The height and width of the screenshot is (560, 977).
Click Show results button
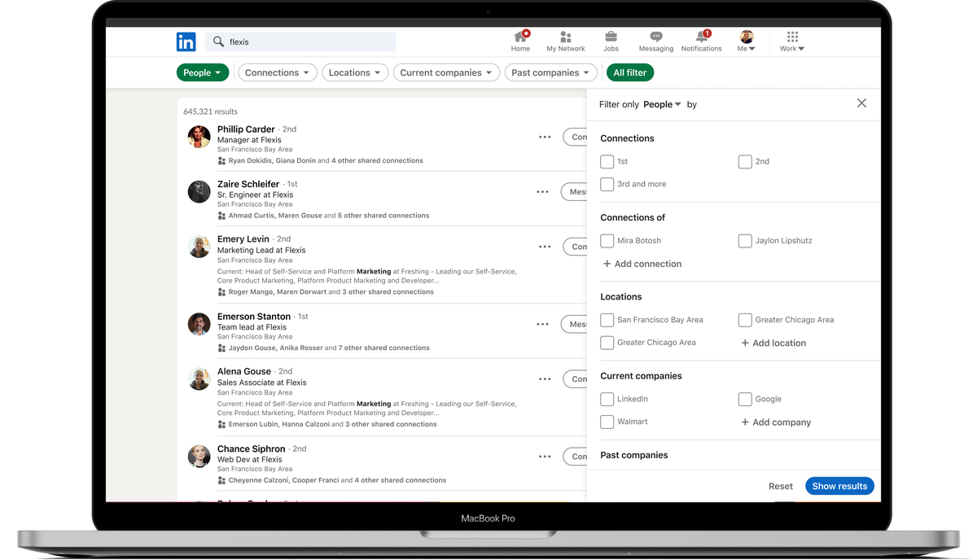coord(839,486)
